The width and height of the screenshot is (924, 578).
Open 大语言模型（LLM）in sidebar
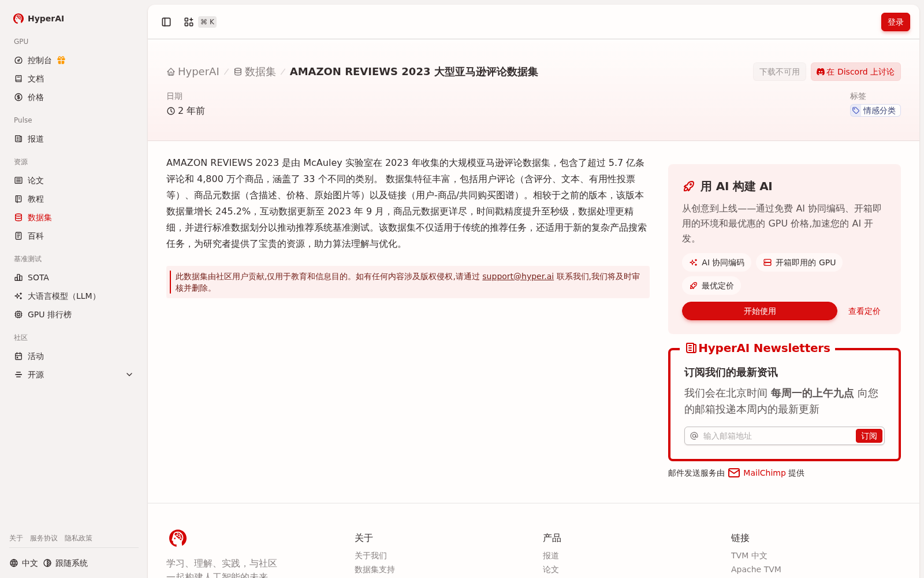(64, 296)
